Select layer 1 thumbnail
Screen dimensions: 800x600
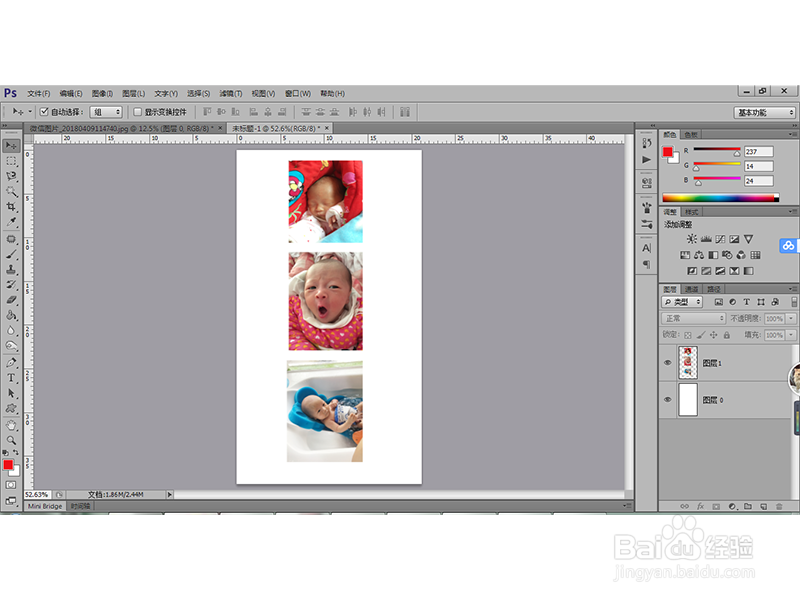click(688, 363)
